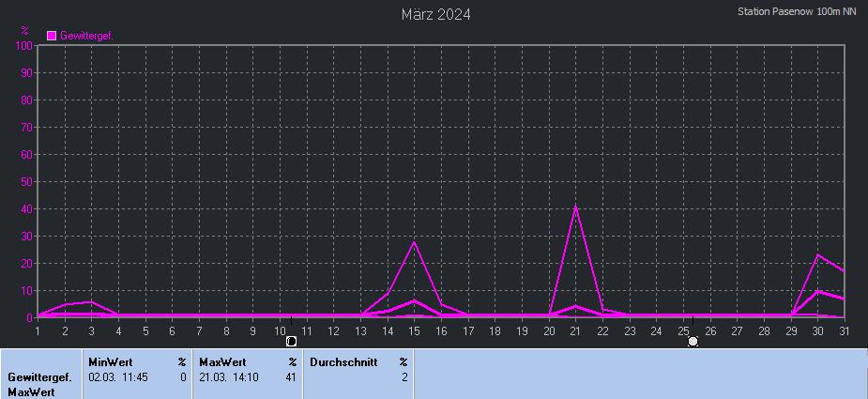Select the Gewittergef. legend label
This screenshot has width=868, height=399.
click(86, 36)
